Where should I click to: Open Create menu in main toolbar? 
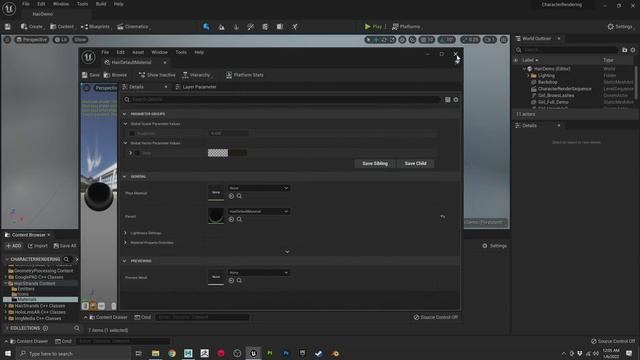32,27
